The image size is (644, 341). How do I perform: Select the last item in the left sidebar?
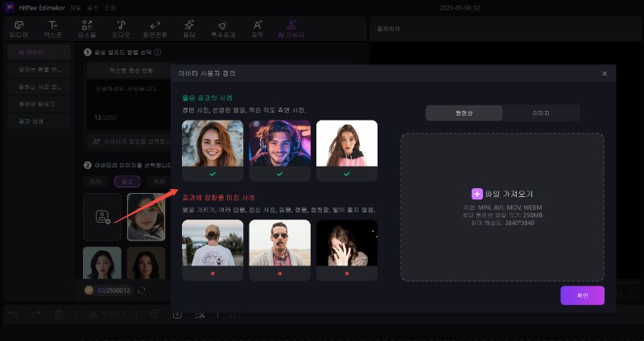click(39, 121)
